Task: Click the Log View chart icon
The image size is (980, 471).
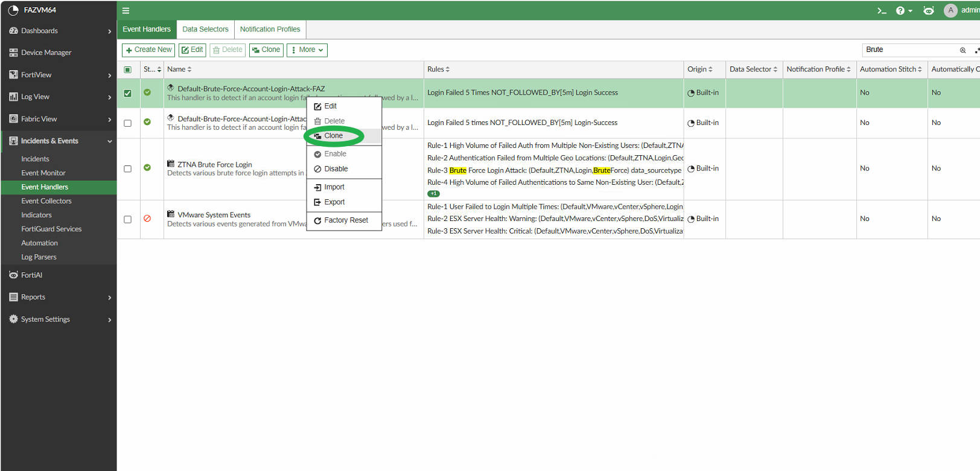Action: [13, 97]
